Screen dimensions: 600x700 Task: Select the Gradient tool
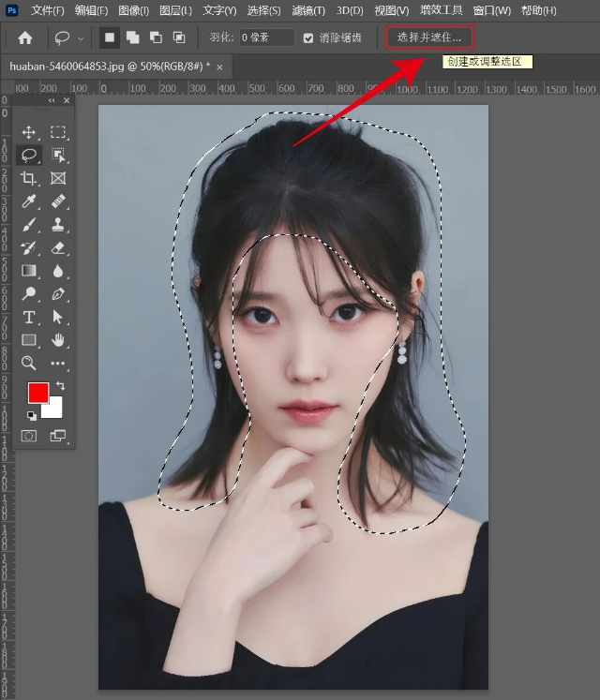[x=29, y=271]
